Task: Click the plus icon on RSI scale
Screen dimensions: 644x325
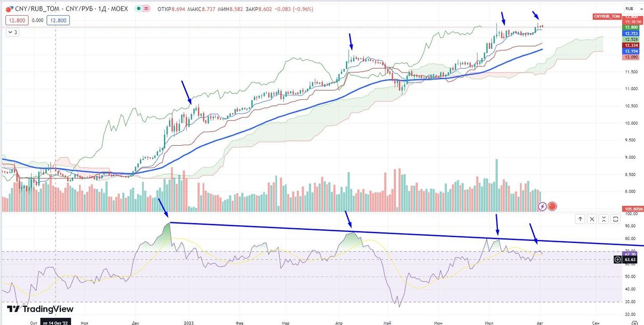Action: pyautogui.click(x=617, y=259)
